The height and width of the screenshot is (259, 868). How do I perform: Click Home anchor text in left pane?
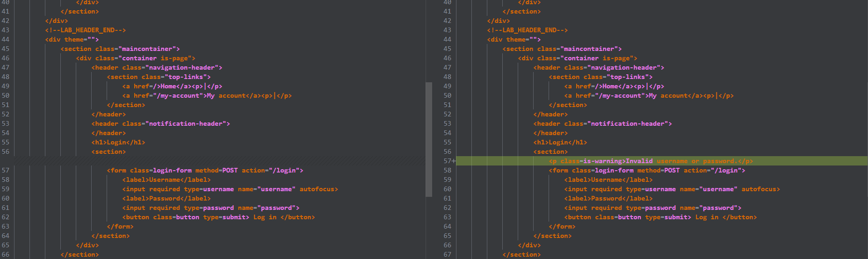click(168, 86)
